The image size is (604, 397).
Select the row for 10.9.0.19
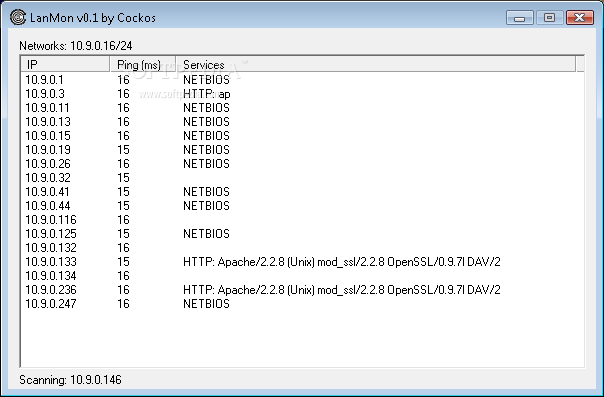click(x=302, y=150)
